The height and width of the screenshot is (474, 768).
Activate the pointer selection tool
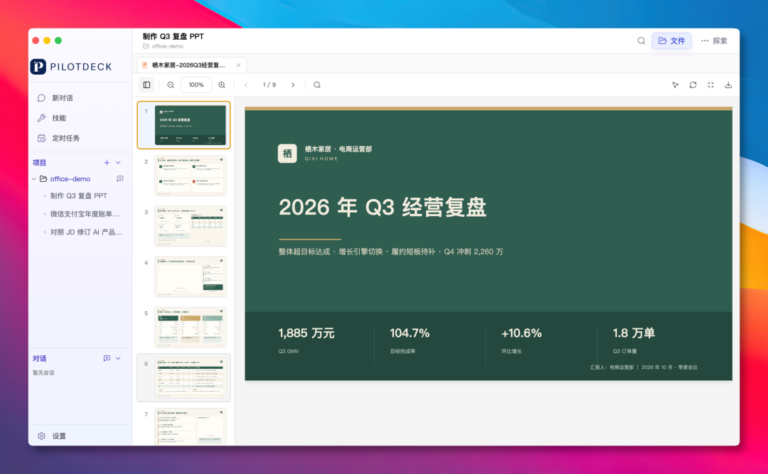pyautogui.click(x=675, y=85)
